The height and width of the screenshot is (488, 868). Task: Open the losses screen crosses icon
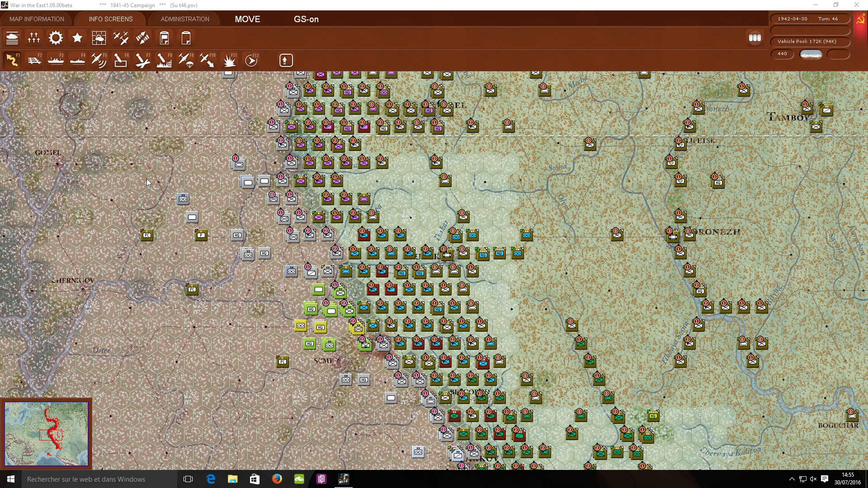pyautogui.click(x=34, y=38)
